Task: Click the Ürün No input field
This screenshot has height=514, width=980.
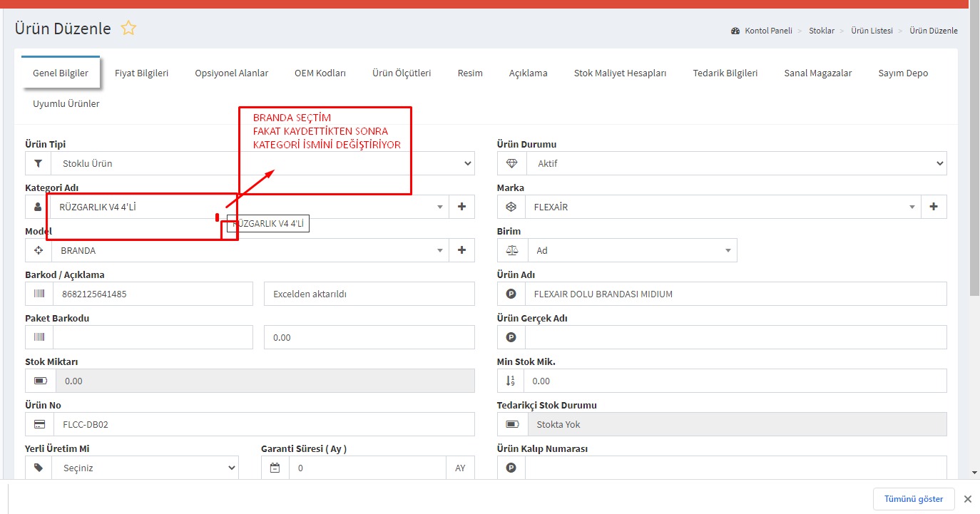Action: pyautogui.click(x=264, y=424)
